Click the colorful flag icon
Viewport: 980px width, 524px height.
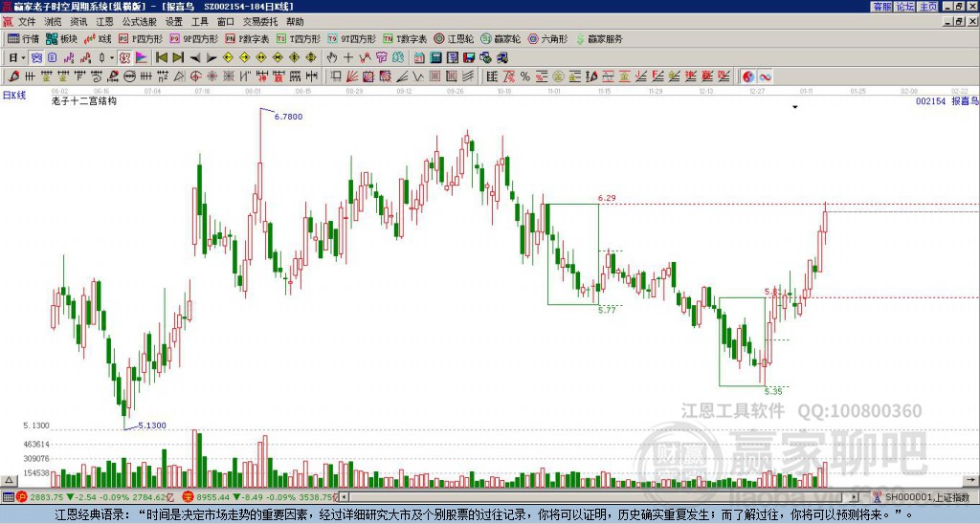click(142, 57)
